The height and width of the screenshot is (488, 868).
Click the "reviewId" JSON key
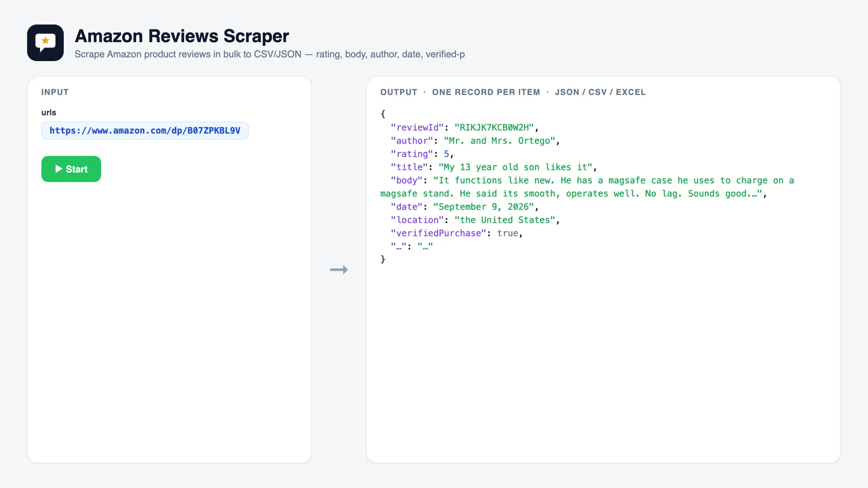[417, 128]
